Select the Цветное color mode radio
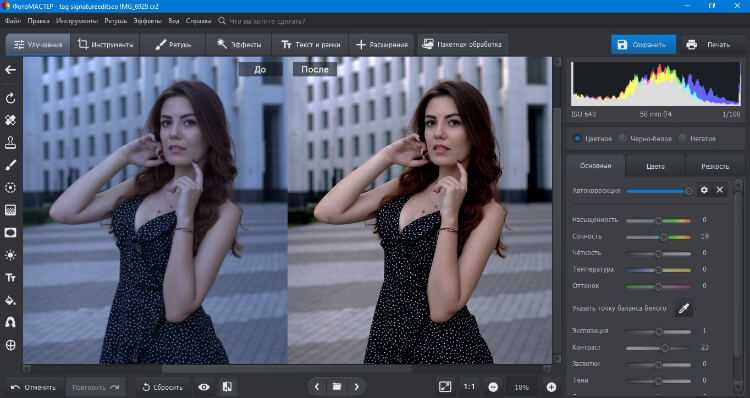750x398 pixels. [x=577, y=138]
